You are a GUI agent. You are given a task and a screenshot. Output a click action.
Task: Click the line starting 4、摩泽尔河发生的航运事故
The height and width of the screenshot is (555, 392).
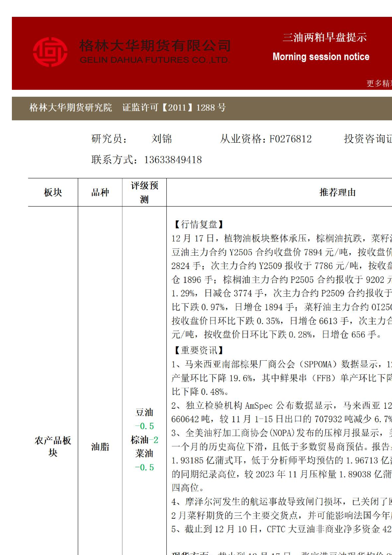pyautogui.click(x=281, y=501)
